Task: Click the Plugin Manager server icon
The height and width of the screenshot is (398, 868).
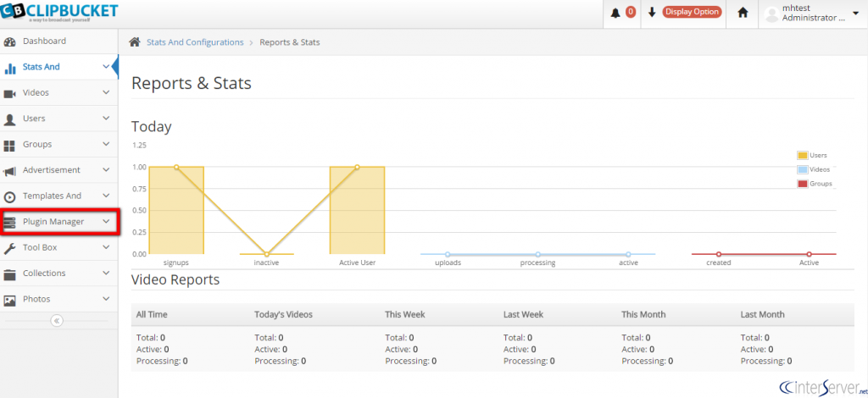Action: pyautogui.click(x=9, y=222)
